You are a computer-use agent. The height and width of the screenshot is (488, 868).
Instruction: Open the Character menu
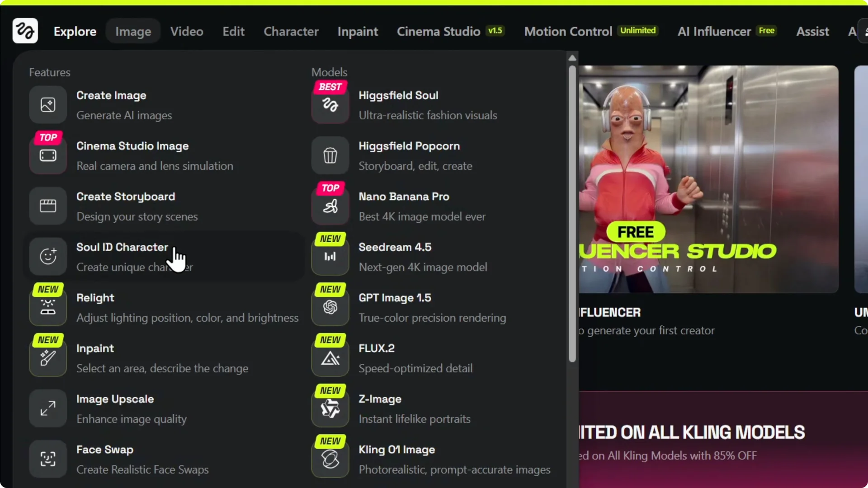coord(291,31)
